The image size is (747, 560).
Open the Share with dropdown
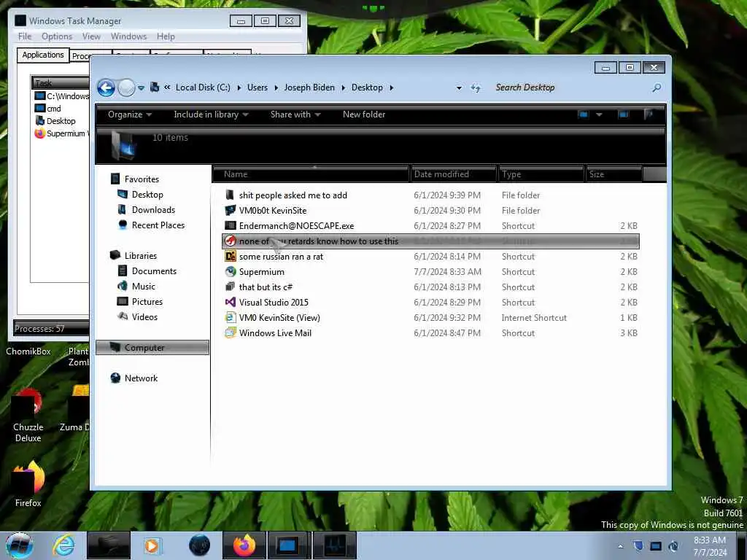point(295,114)
